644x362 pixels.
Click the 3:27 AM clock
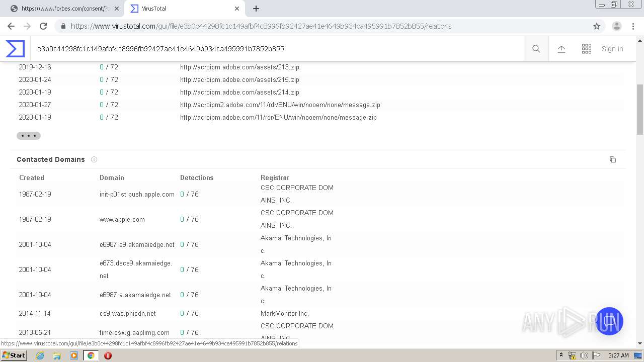618,355
